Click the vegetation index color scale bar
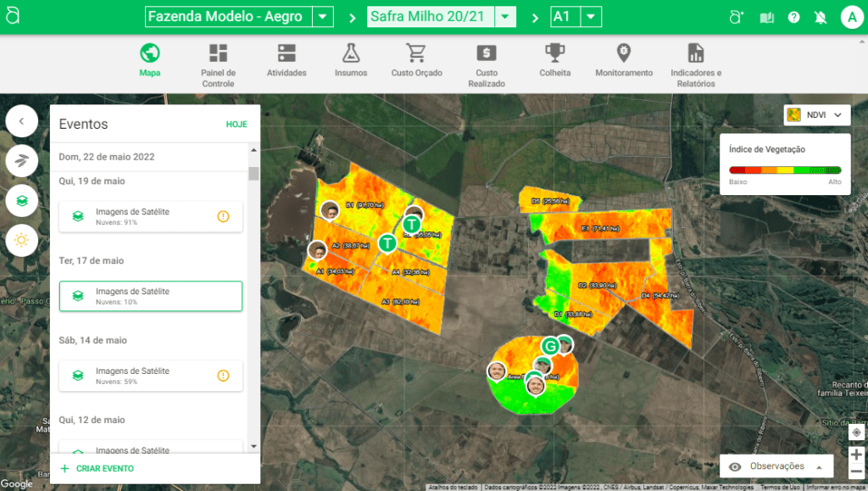 click(785, 170)
